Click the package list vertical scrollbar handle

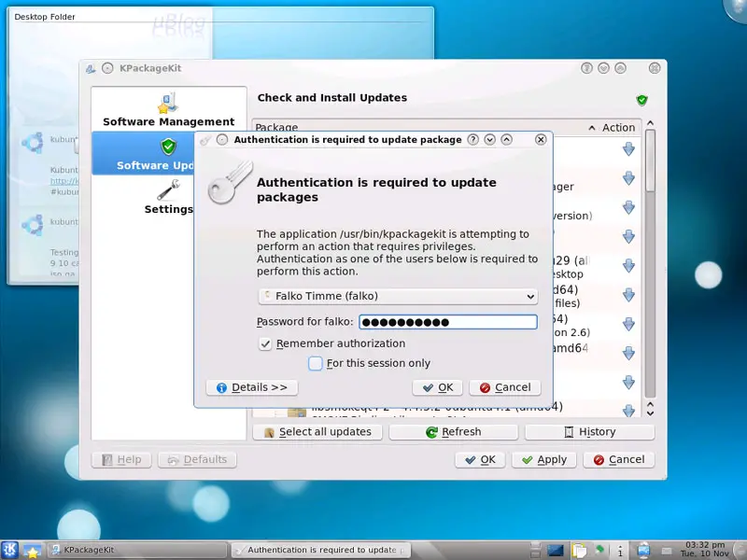point(650,161)
